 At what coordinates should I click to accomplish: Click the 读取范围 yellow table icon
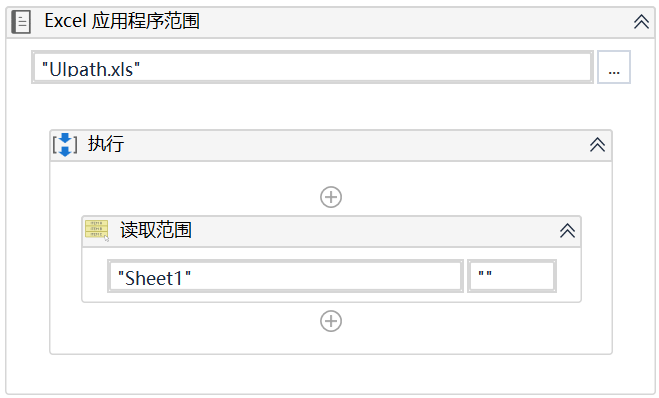[x=97, y=229]
